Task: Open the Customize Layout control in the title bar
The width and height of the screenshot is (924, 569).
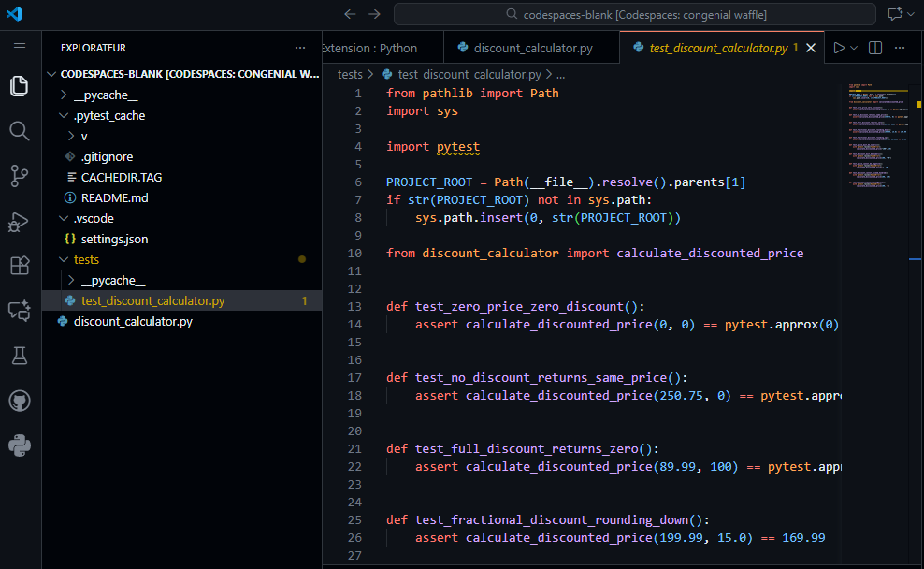Action: [x=896, y=14]
